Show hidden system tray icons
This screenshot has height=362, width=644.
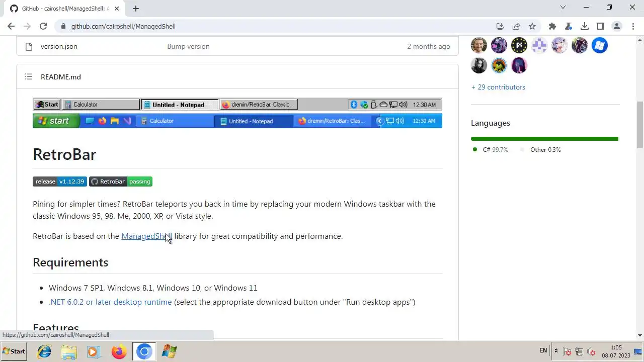pyautogui.click(x=556, y=351)
